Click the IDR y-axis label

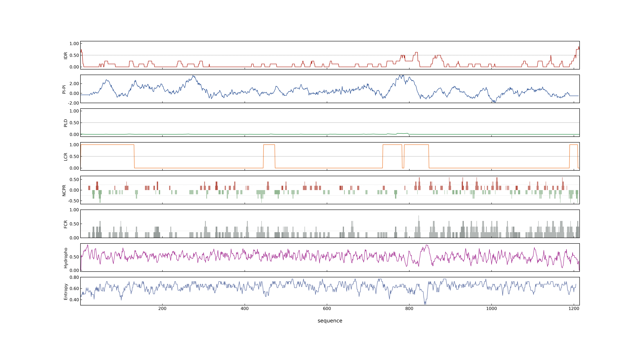coord(66,55)
